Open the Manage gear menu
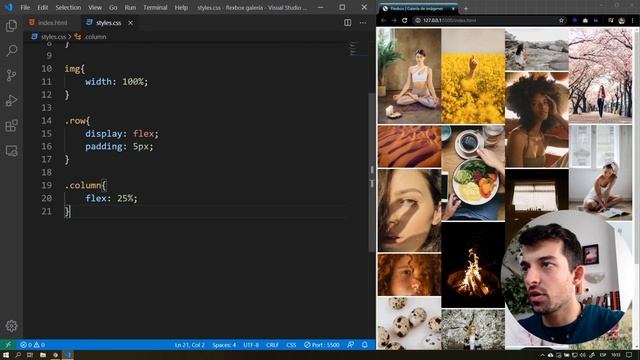The height and width of the screenshot is (360, 640). pos(11,326)
